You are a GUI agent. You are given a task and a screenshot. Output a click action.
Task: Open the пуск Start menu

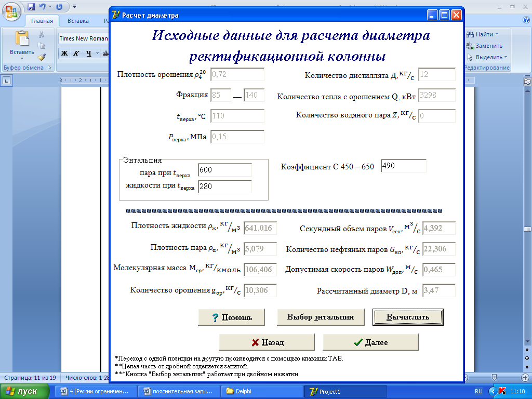[x=24, y=392]
